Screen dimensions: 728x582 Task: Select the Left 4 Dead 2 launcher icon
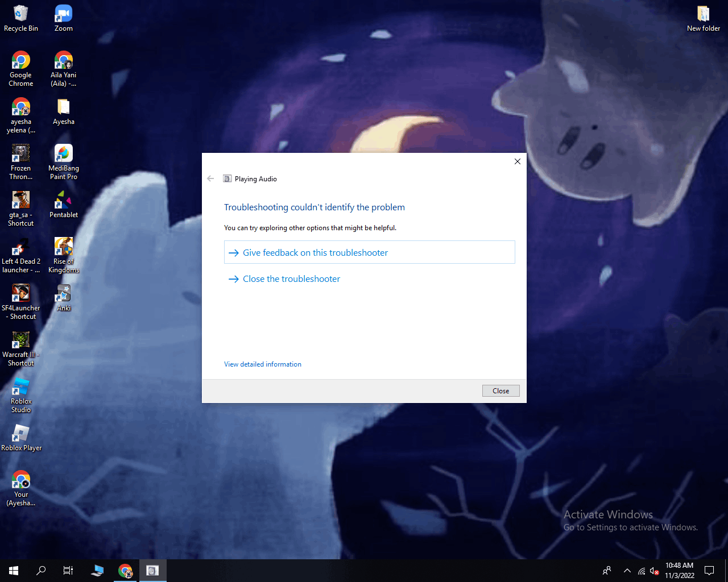21,255
